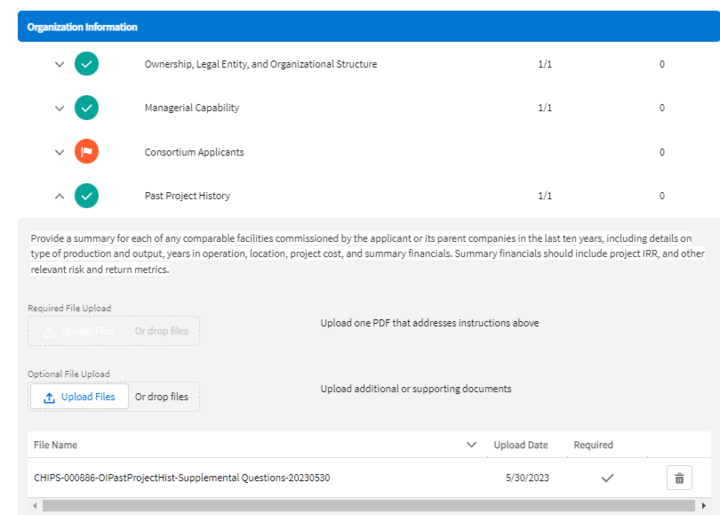Click the upload arrow icon in Optional File Upload
Image resolution: width=720 pixels, height=515 pixels.
click(49, 397)
